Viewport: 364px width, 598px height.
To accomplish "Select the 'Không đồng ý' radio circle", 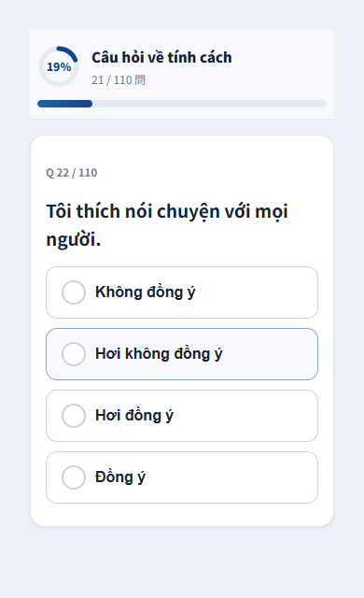I will [74, 292].
